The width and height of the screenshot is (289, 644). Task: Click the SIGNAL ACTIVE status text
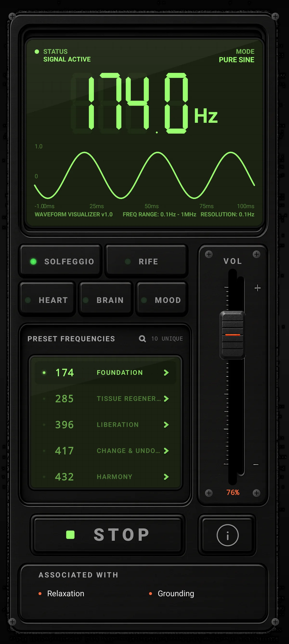[x=67, y=59]
